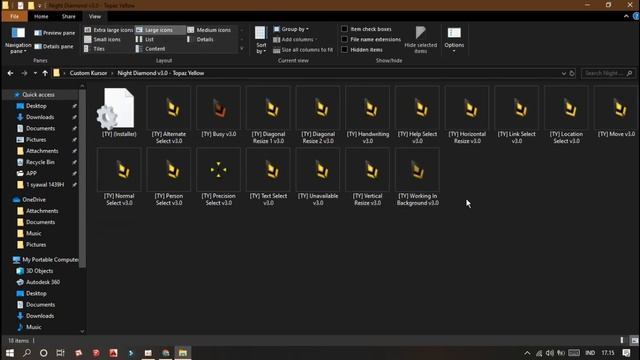The image size is (640, 360).
Task: Open Downloads under Quick access
Action: 40,117
